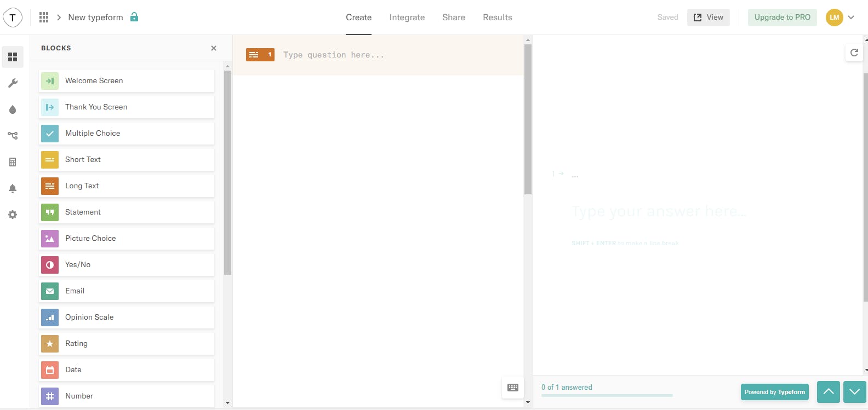Add a Date block

(x=127, y=369)
